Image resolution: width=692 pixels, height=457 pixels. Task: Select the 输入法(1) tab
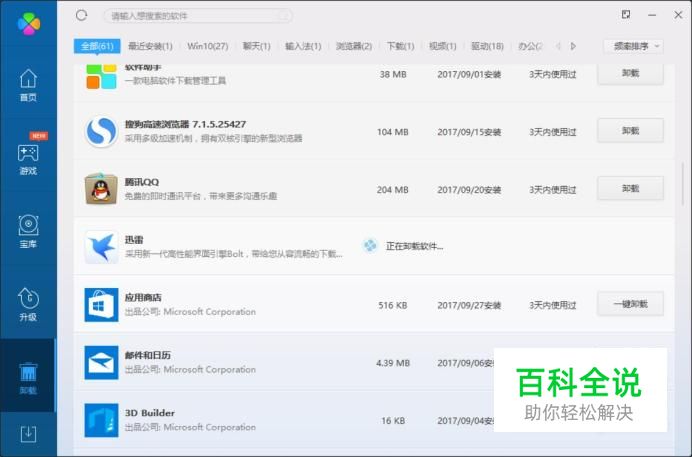(x=303, y=46)
